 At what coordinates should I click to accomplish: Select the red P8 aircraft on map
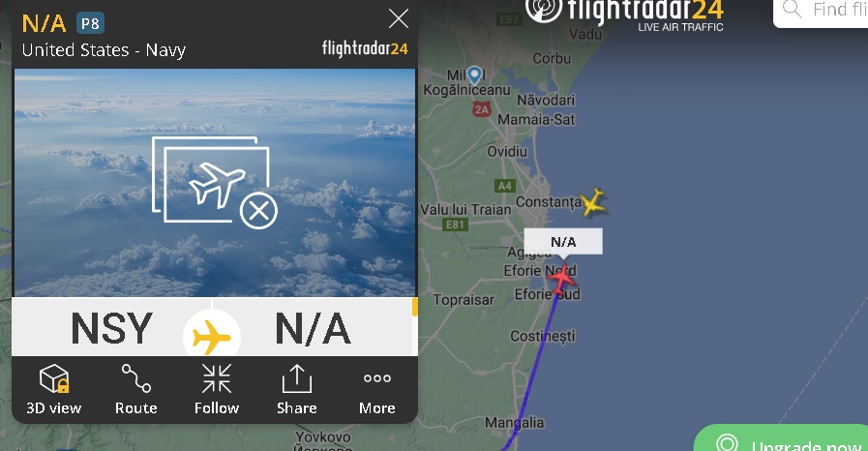pos(562,279)
